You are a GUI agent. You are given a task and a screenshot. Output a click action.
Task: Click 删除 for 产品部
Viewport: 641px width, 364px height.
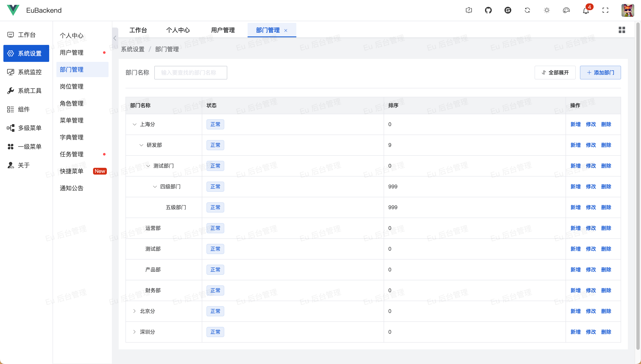[606, 270]
